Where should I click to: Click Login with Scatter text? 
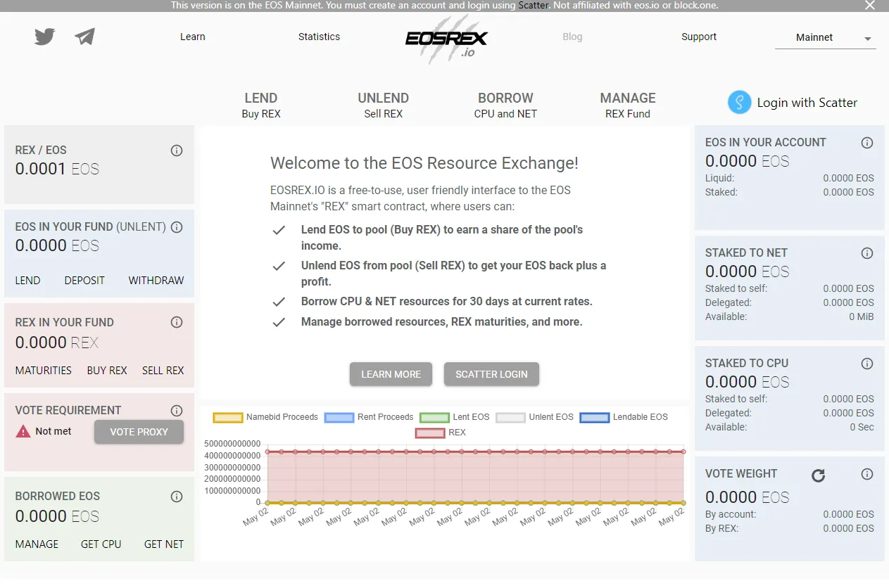pyautogui.click(x=807, y=103)
